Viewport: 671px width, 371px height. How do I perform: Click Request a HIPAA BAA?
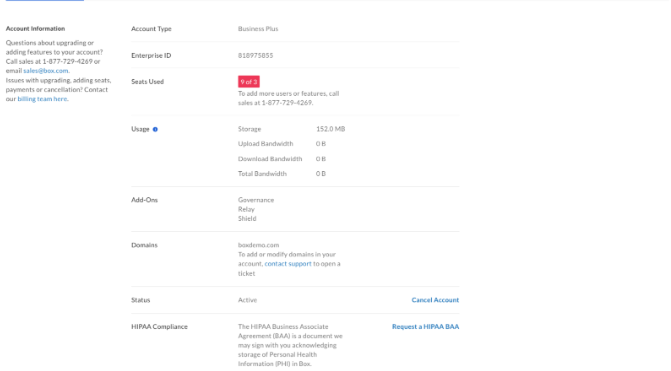pos(425,326)
